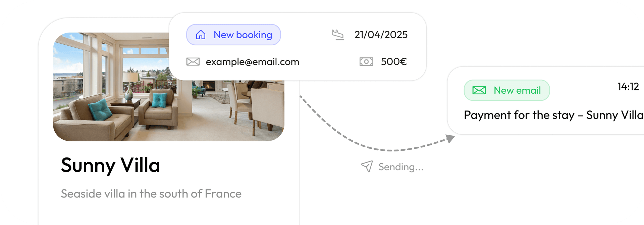The width and height of the screenshot is (644, 225).
Task: Click the 500€ price amount
Action: tap(394, 61)
